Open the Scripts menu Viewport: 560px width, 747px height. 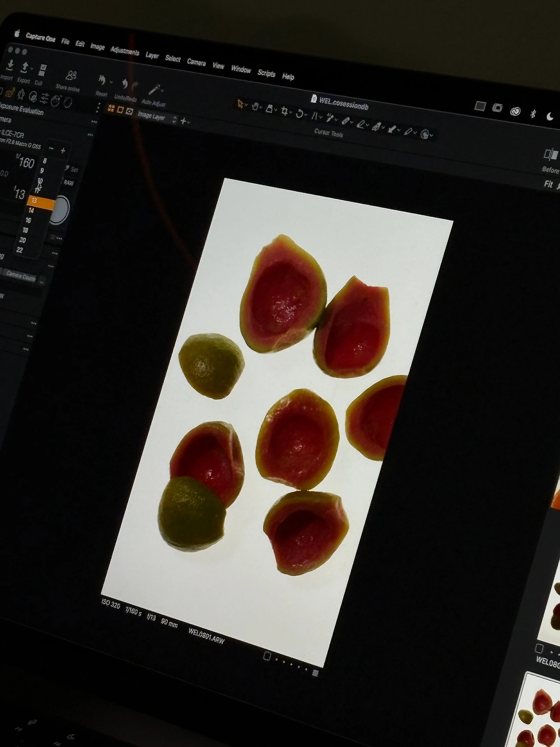266,73
